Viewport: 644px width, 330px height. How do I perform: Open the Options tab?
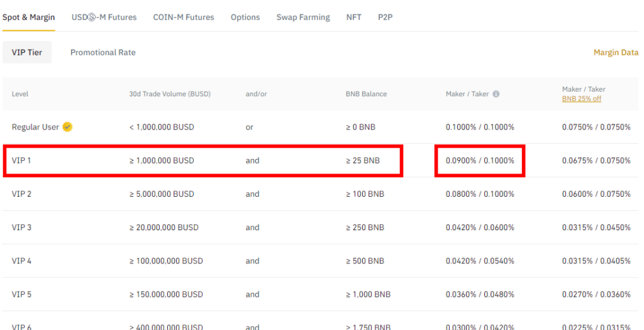(x=245, y=17)
